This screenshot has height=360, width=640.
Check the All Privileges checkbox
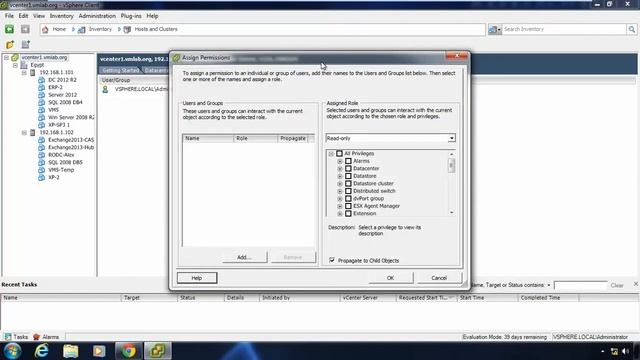[340, 153]
